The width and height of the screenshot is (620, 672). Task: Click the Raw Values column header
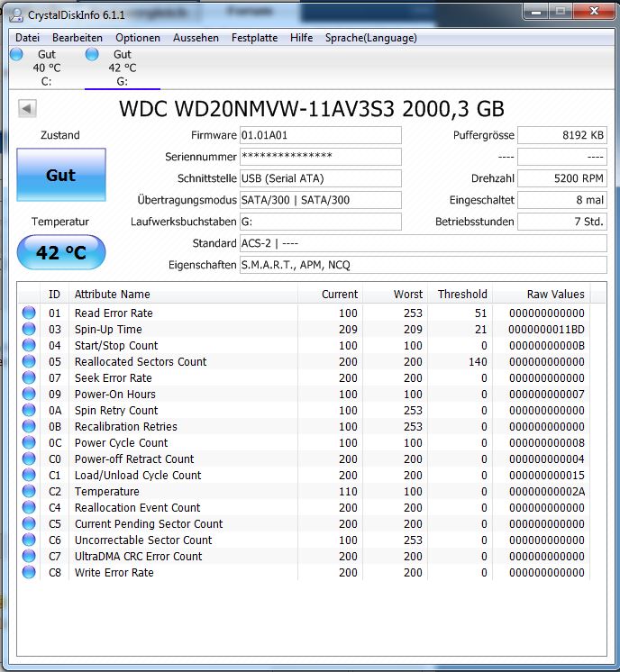541,294
